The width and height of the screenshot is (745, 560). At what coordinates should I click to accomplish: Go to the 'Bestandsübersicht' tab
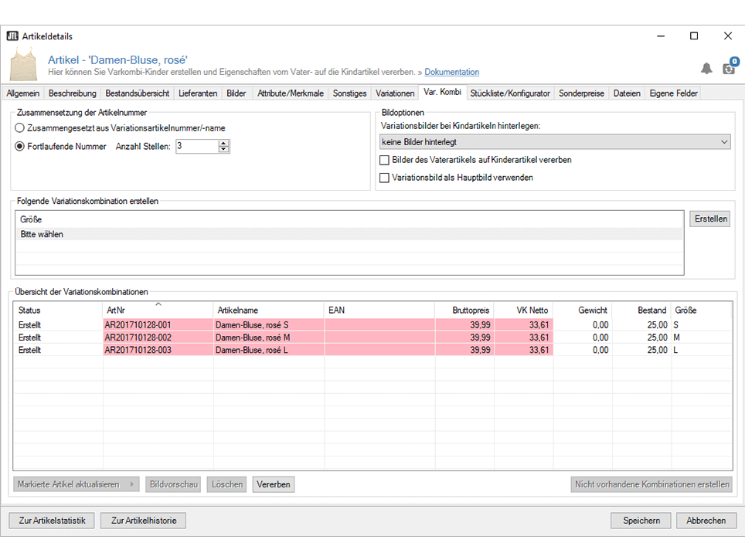tap(138, 93)
